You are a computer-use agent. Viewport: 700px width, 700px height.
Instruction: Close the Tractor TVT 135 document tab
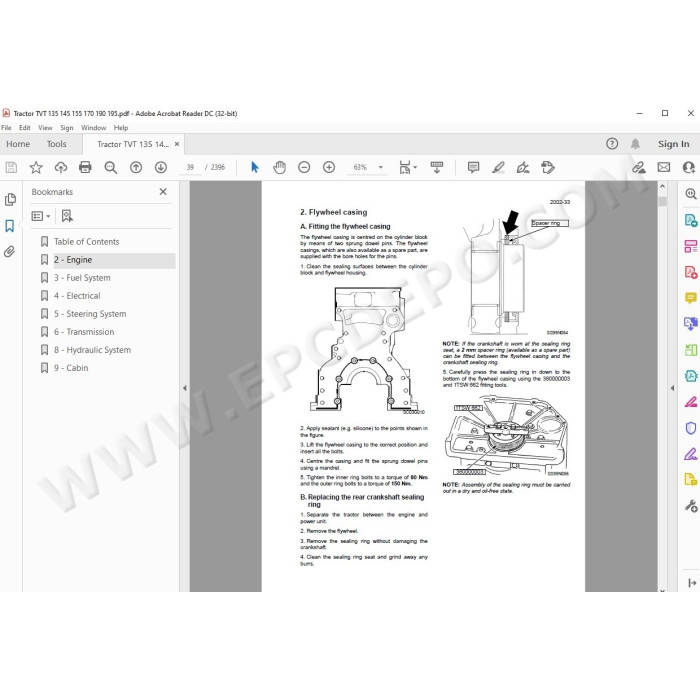[x=177, y=144]
